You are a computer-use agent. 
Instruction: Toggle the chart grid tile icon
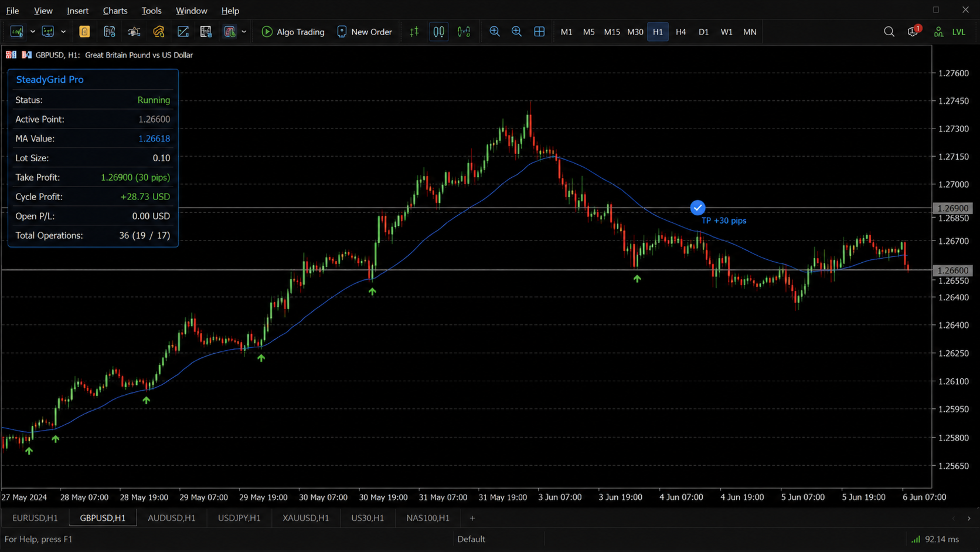(539, 32)
